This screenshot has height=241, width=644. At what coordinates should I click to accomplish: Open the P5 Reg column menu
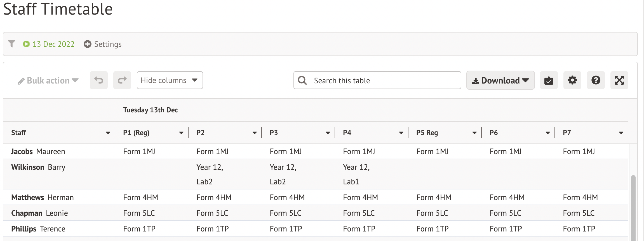tap(474, 133)
